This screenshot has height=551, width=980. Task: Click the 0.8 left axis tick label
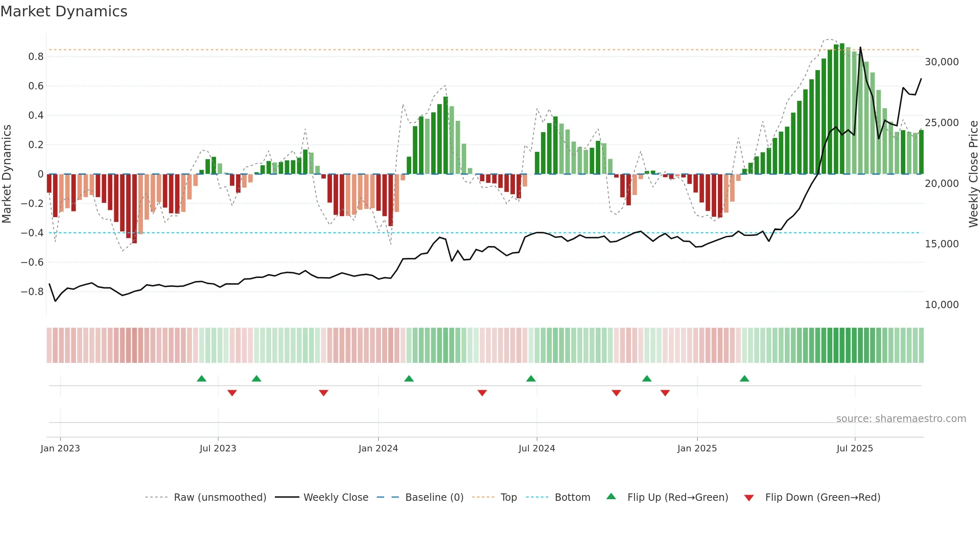pyautogui.click(x=36, y=57)
